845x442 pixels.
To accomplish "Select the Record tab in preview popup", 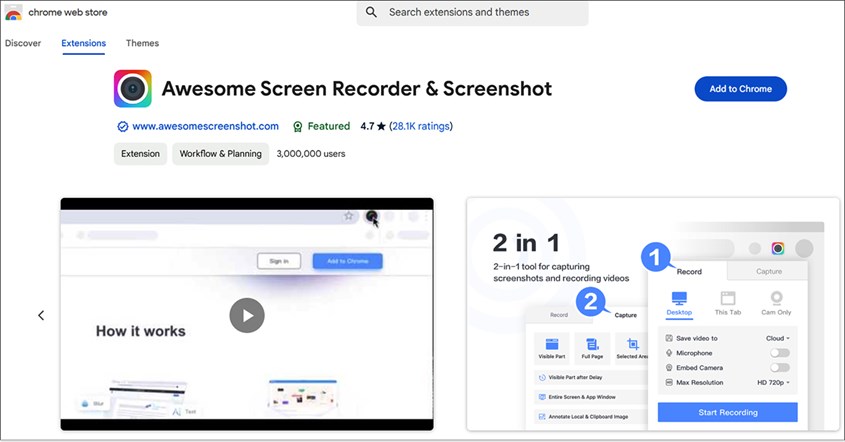I will tap(689, 272).
